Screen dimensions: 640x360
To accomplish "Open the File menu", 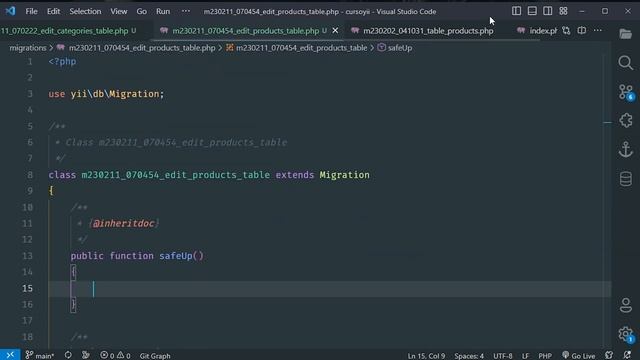I will click(31, 11).
